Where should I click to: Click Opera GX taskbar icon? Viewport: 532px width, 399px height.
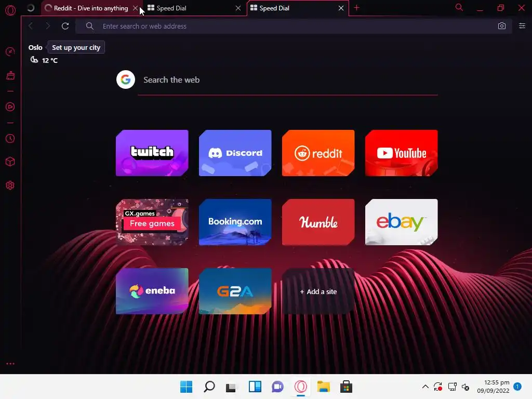pyautogui.click(x=301, y=387)
